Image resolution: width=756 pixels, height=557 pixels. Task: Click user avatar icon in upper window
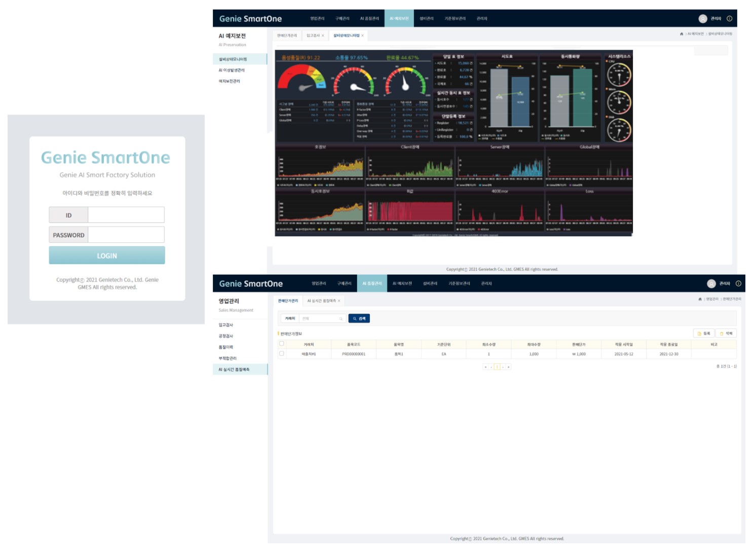(x=703, y=19)
